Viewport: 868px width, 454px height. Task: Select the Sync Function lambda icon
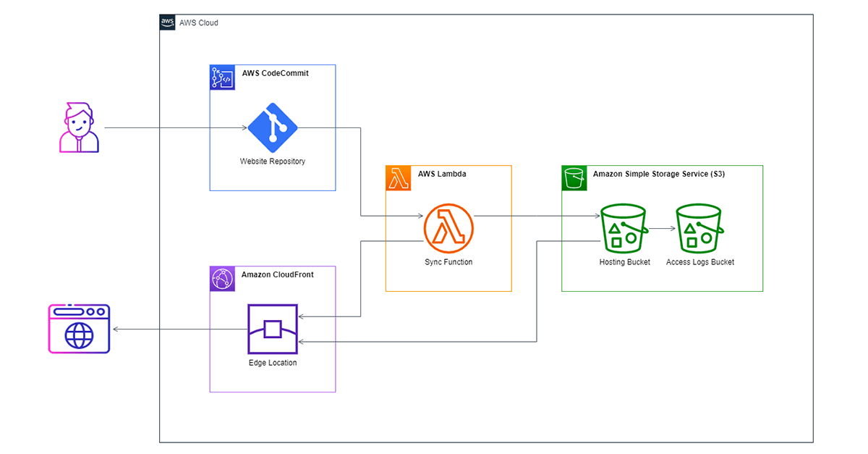448,228
